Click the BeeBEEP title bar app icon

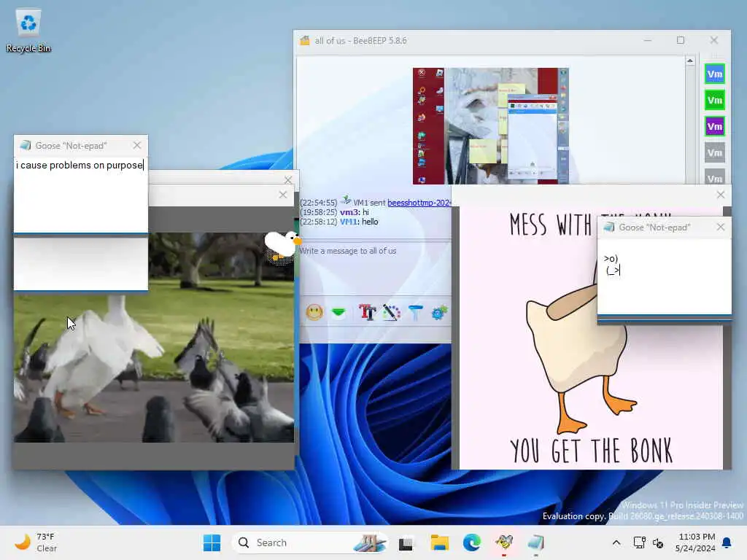305,41
